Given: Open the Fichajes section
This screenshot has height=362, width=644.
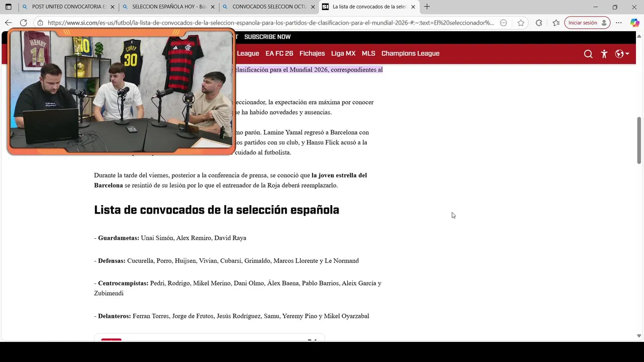Looking at the screenshot, I should (x=312, y=53).
